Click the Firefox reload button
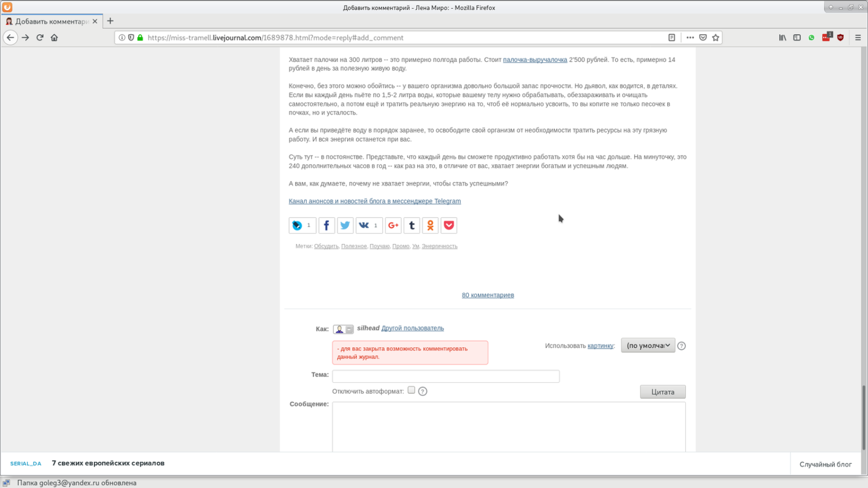Viewport: 868px width, 488px height. pyautogui.click(x=40, y=38)
